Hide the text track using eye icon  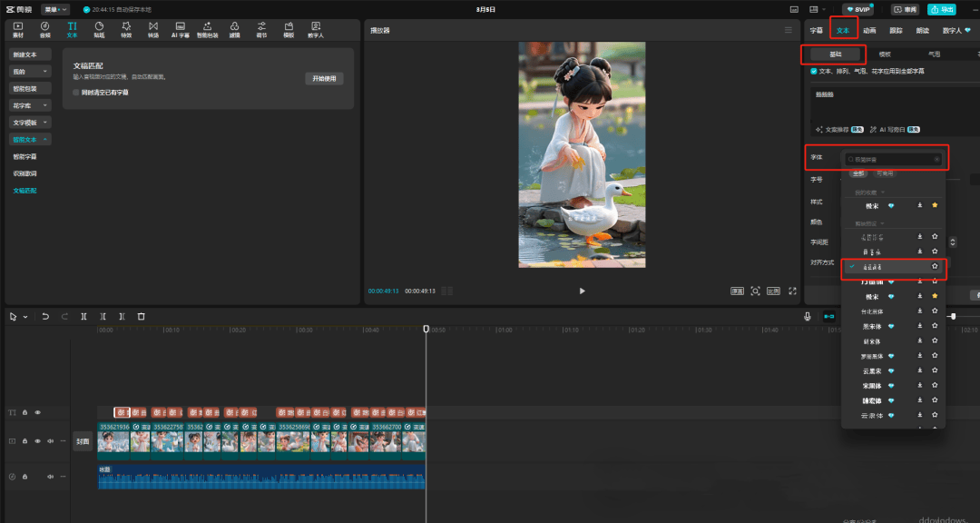point(38,412)
